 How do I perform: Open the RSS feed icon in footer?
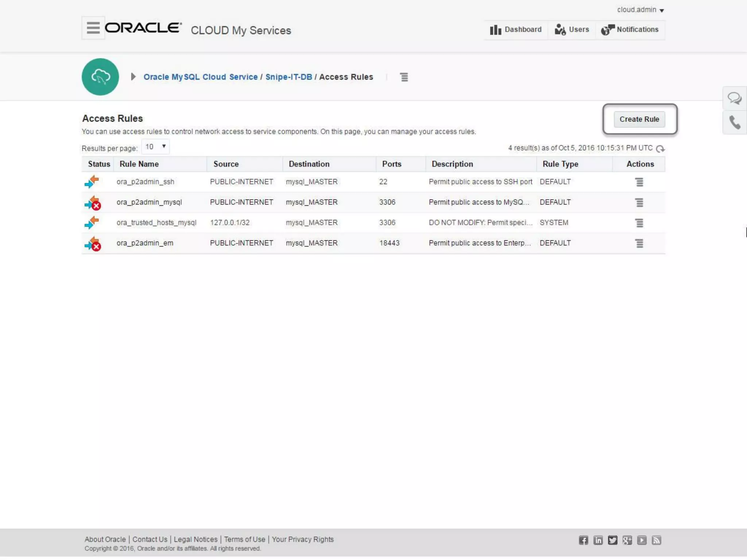657,540
